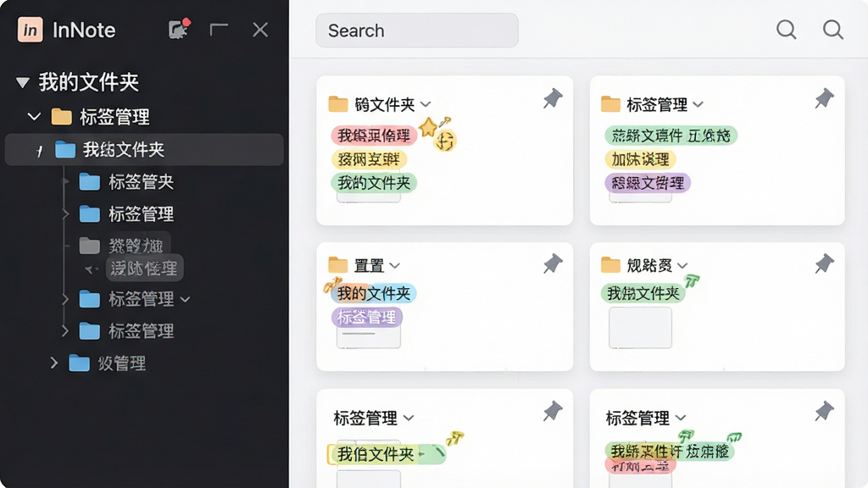Click the magnifier icon nearest the Search field

click(786, 30)
